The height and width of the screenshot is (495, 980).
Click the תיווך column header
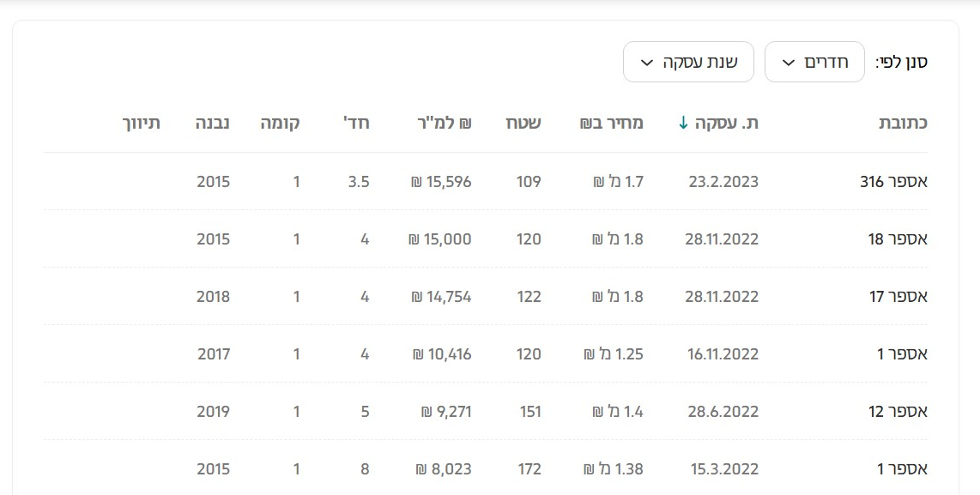[x=142, y=123]
